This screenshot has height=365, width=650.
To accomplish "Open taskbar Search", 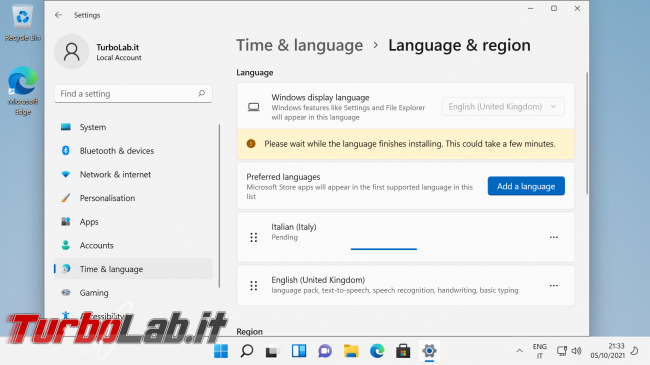I will click(247, 351).
